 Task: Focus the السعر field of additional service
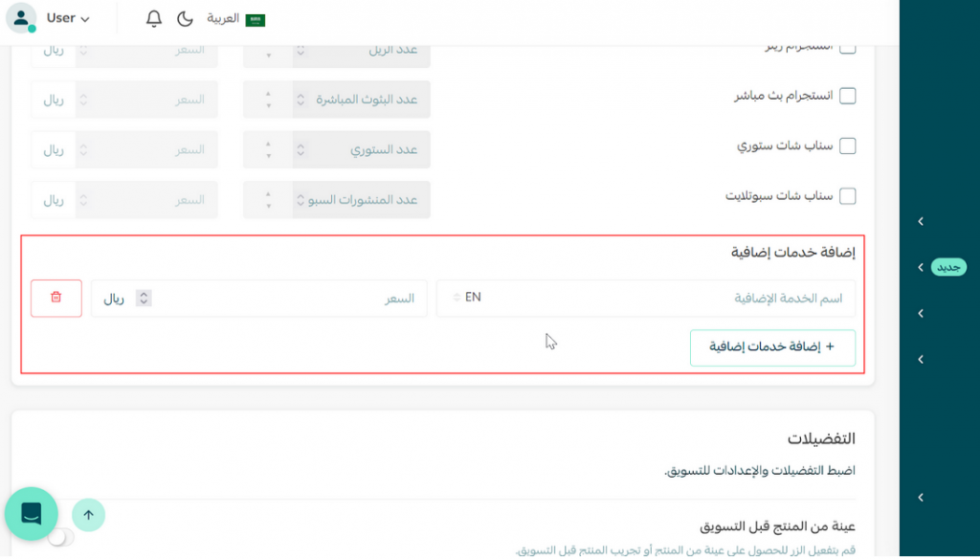click(287, 298)
